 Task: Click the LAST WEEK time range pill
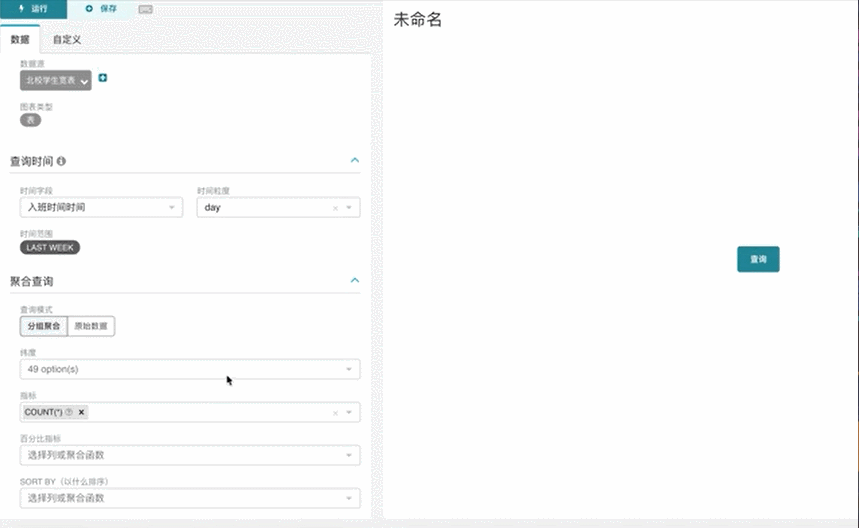50,248
